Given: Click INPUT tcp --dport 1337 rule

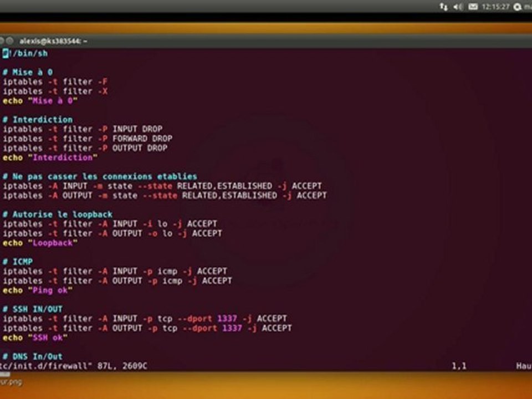Looking at the screenshot, I should pos(145,319).
